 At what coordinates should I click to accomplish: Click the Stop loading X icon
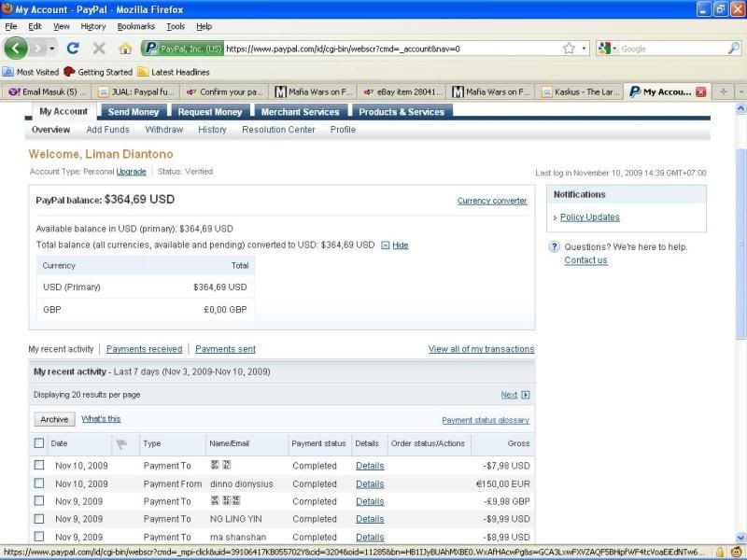click(x=99, y=49)
